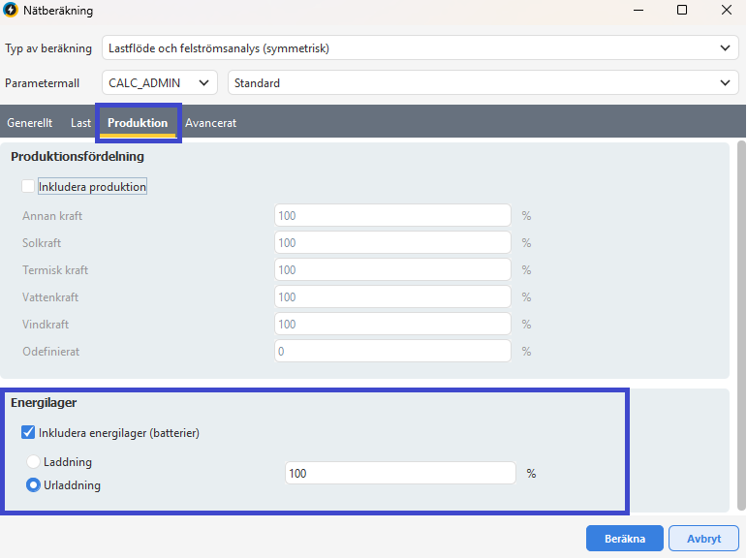Expand the CALC_ADMIN parameter dropdown
This screenshot has height=560, width=747.
(160, 83)
